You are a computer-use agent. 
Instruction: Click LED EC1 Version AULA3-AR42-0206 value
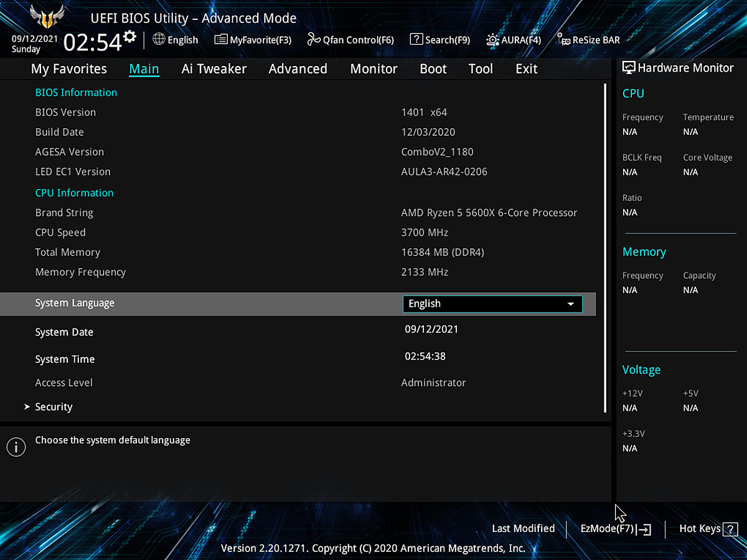(444, 172)
